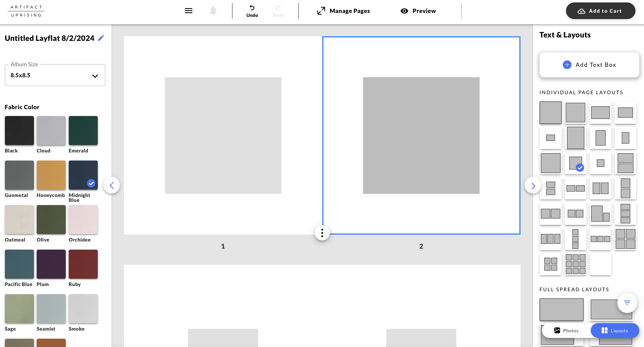Viewport: 644px width, 347px height.
Task: Apply four-photo full grid layout
Action: 625,239
